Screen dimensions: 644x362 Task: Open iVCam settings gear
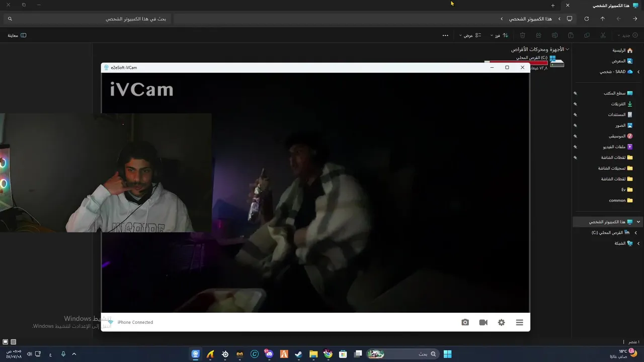(x=501, y=322)
